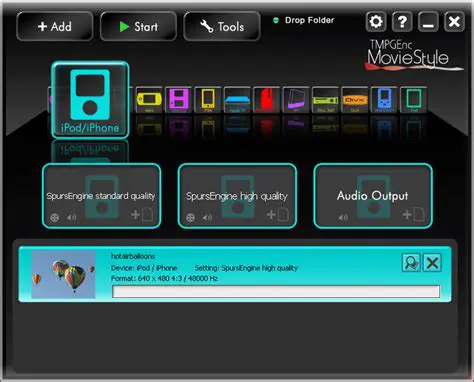Select the iPod/iPhone device tile
Image resolution: width=474 pixels, height=382 pixels.
click(x=90, y=100)
